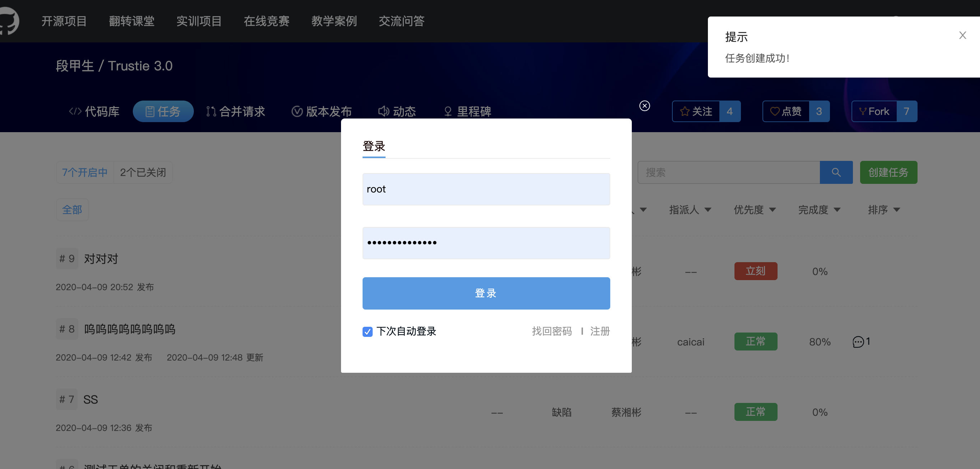Expand the 完成度 filter dropdown

[x=820, y=210]
